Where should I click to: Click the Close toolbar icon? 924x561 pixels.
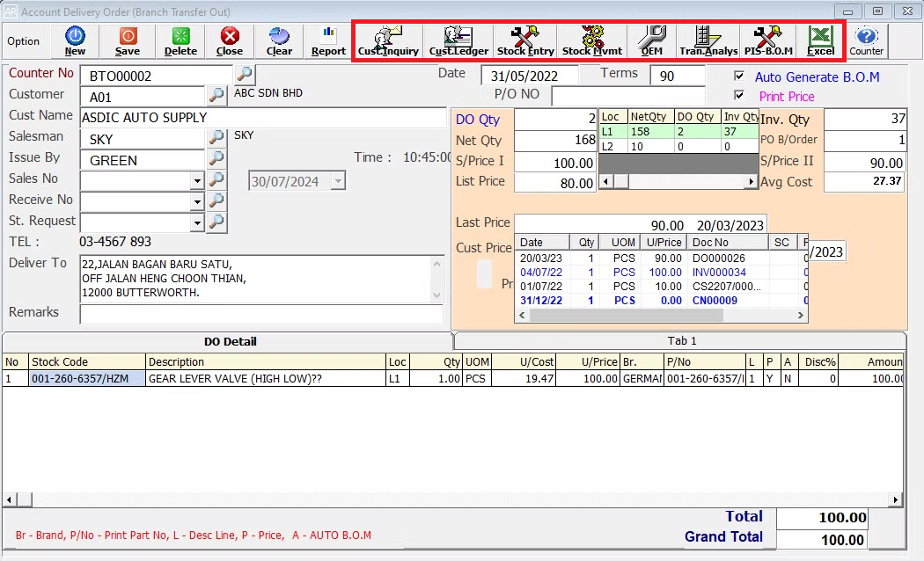pos(229,41)
